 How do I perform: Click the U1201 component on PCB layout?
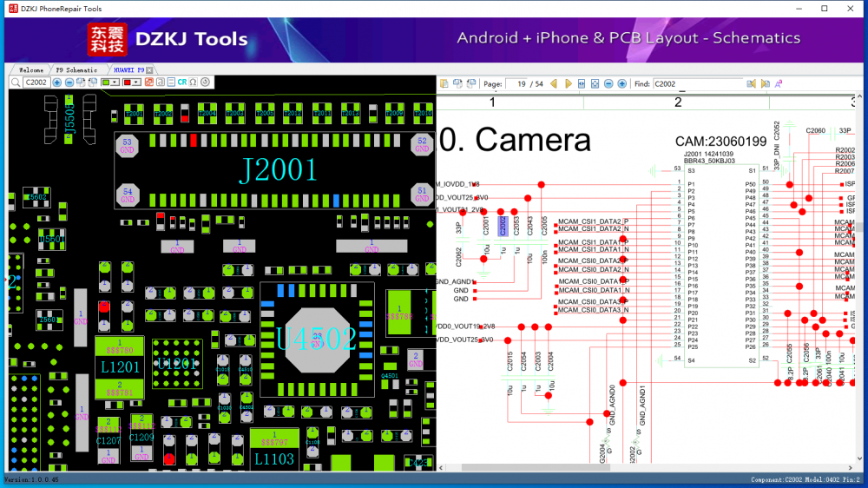[x=176, y=364]
